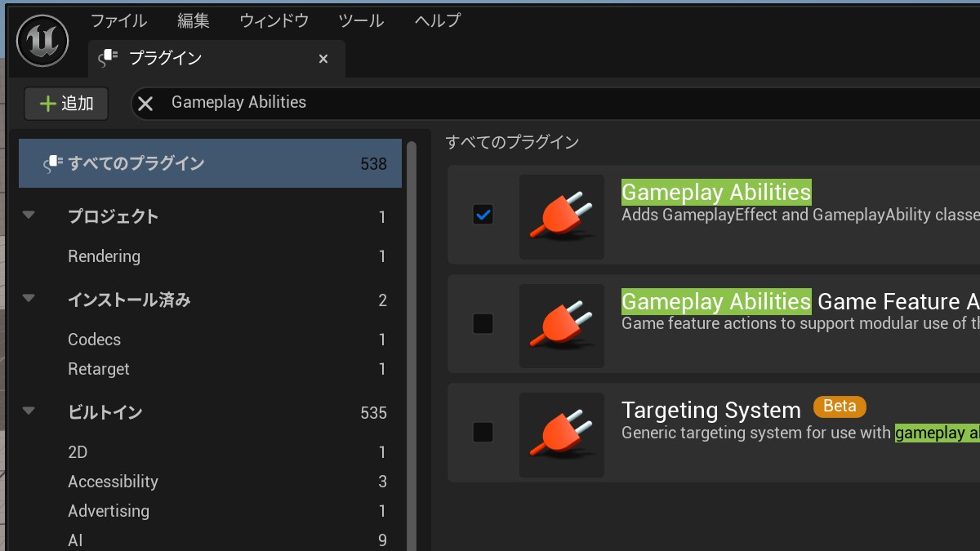Select the Accessibility category
Viewport: 980px width, 551px height.
(113, 482)
